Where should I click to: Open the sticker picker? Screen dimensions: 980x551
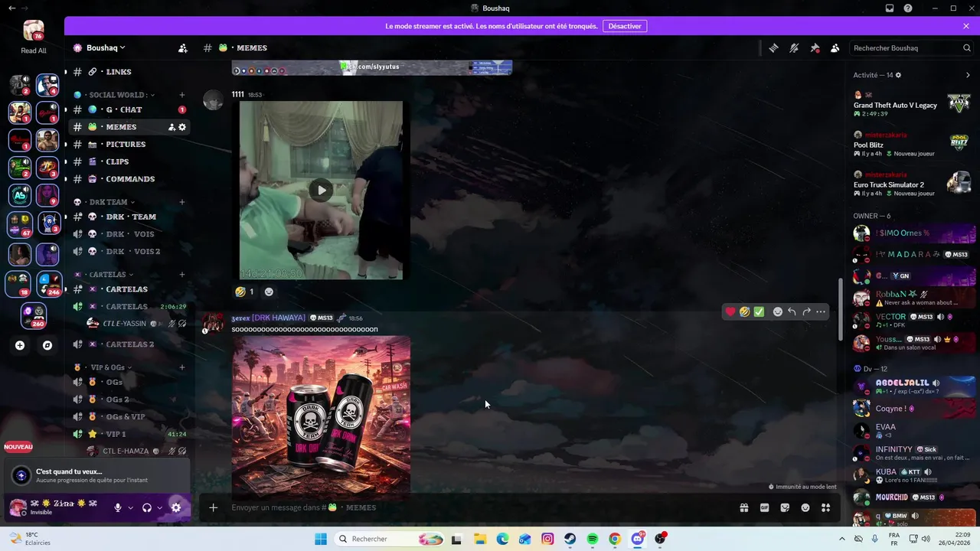pyautogui.click(x=785, y=507)
